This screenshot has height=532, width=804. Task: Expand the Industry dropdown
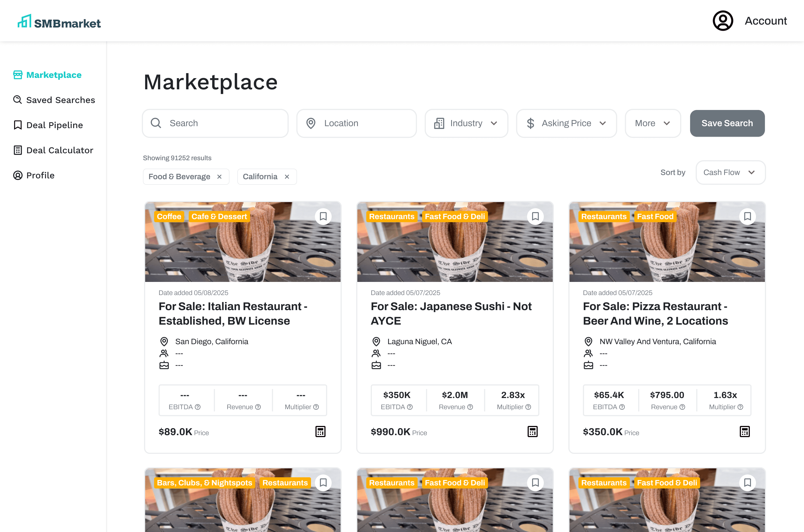click(x=466, y=123)
